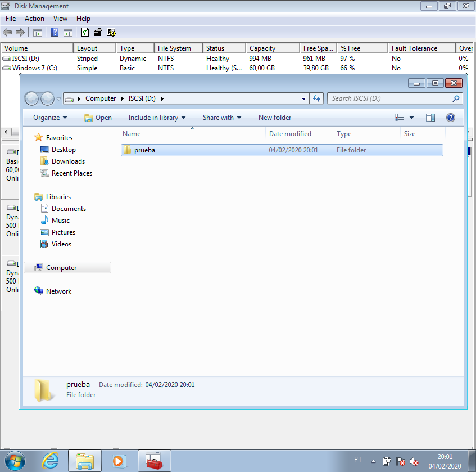
Task: Select Documents under Libraries
Action: tap(69, 209)
